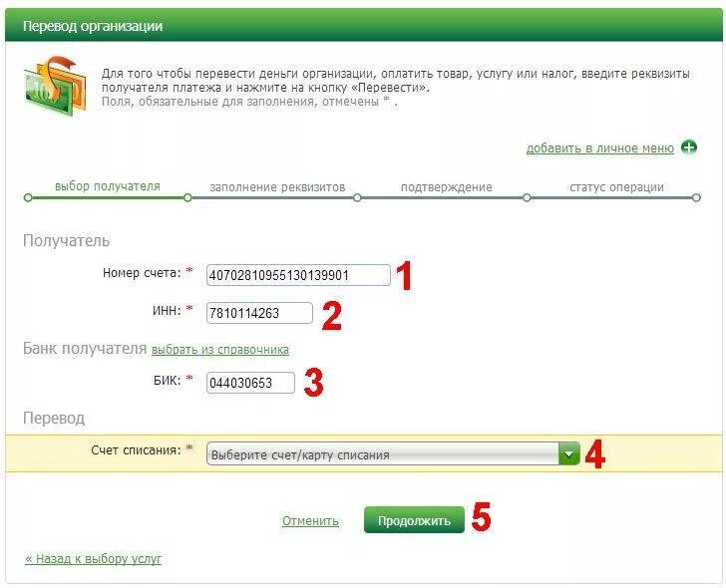The height and width of the screenshot is (588, 726).
Task: Go back via '« Назад к выбору услуг'
Action: 93,559
